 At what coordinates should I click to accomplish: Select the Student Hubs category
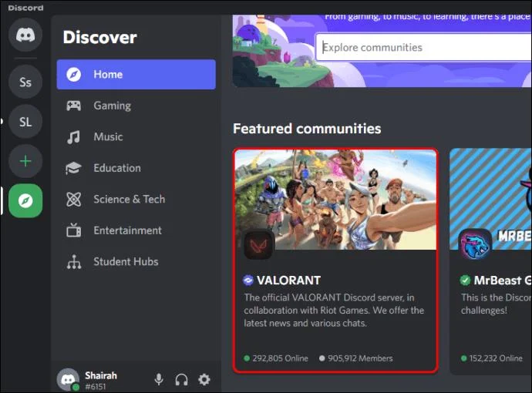coord(136,261)
